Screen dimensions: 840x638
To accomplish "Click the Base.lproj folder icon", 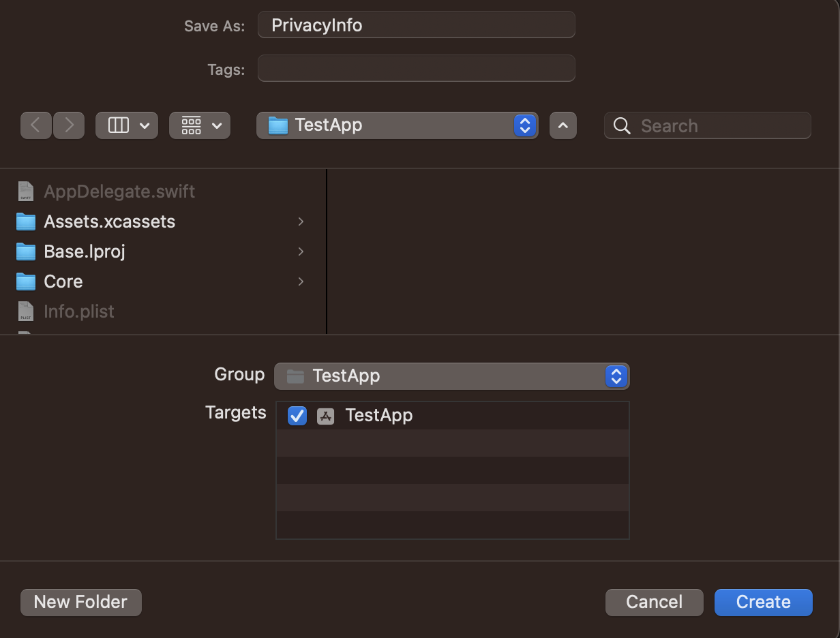I will [26, 252].
